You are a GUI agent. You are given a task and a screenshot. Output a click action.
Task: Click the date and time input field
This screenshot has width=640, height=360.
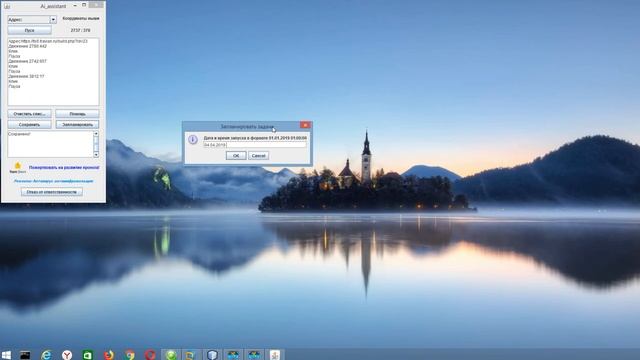tap(255, 145)
